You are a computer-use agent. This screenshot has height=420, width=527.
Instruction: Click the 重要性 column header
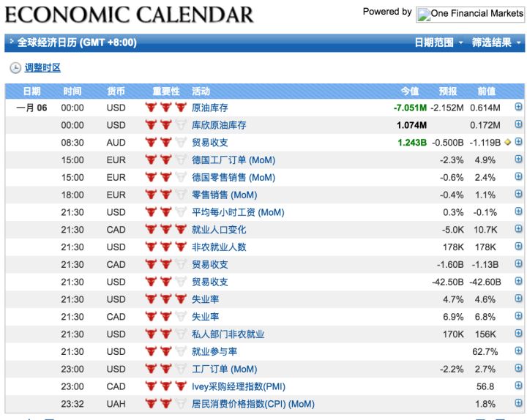click(x=165, y=91)
